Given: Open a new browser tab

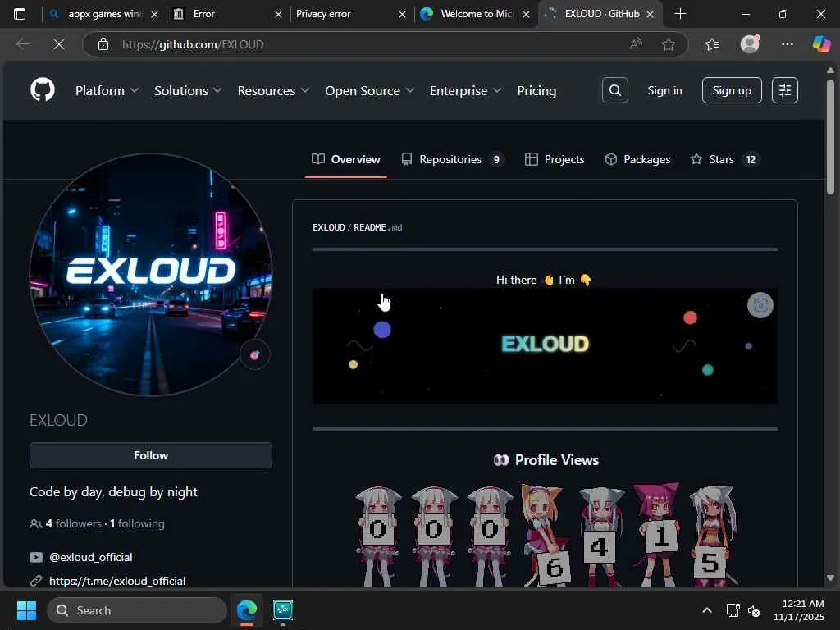Looking at the screenshot, I should [x=680, y=14].
